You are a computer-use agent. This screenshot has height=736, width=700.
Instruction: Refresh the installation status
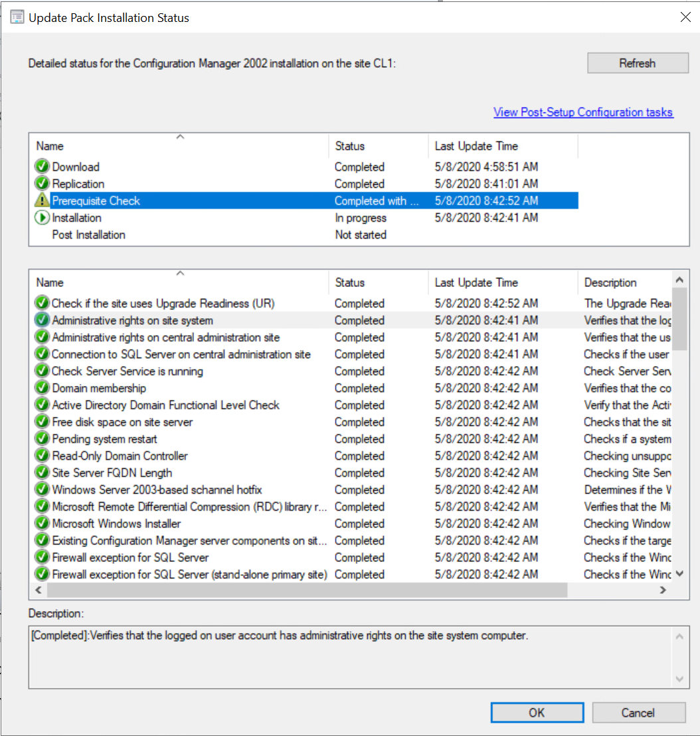pos(638,63)
